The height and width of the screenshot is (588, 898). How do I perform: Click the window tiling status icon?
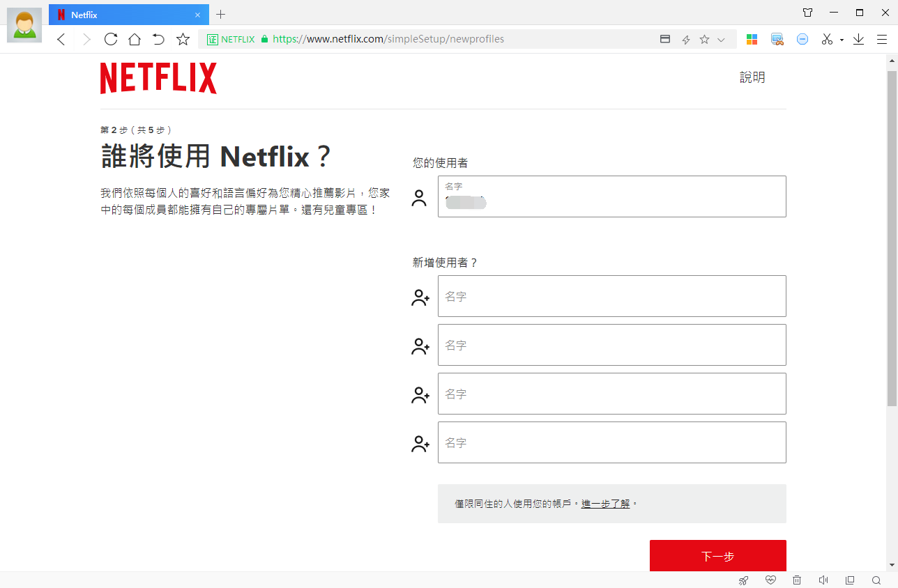pos(850,580)
